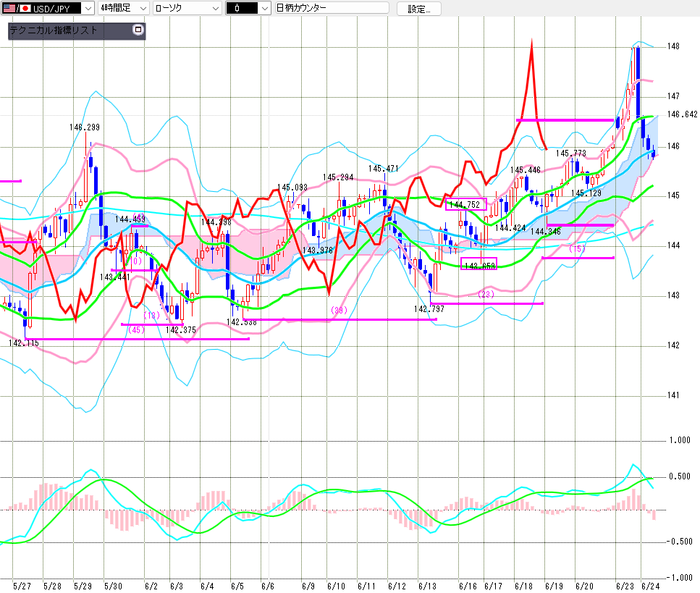Click the 145.773 price label
The image size is (700, 593).
point(571,153)
